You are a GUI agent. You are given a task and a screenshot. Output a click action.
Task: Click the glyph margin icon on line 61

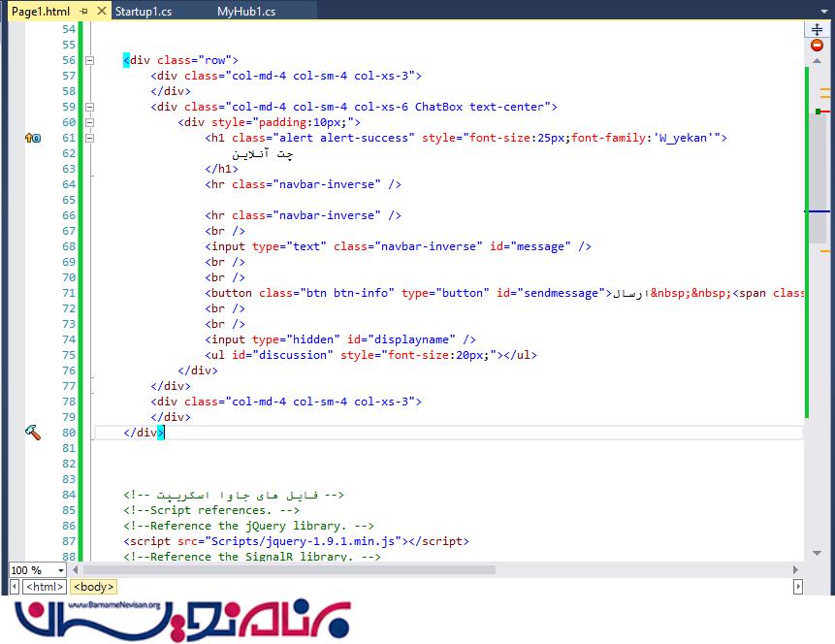(32, 138)
